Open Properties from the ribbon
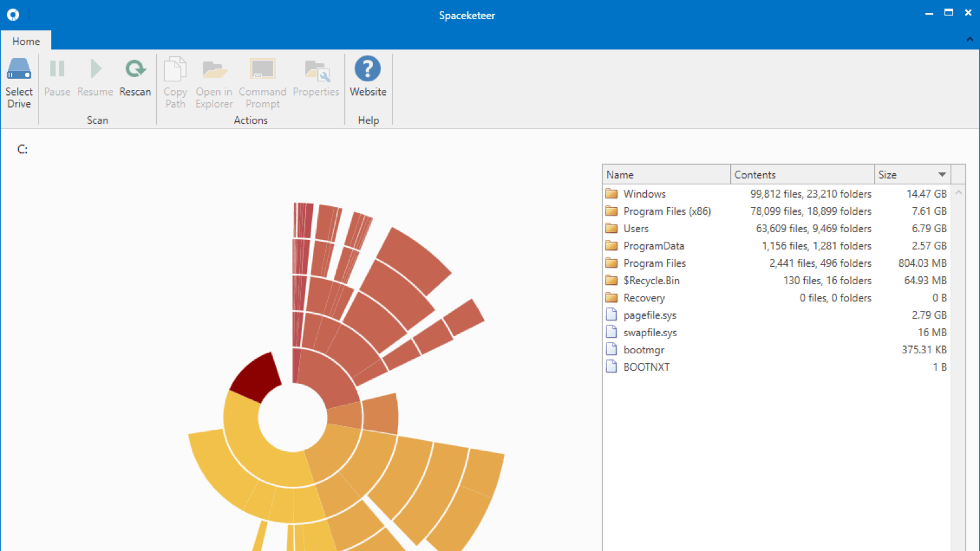The width and height of the screenshot is (980, 551). [x=316, y=70]
